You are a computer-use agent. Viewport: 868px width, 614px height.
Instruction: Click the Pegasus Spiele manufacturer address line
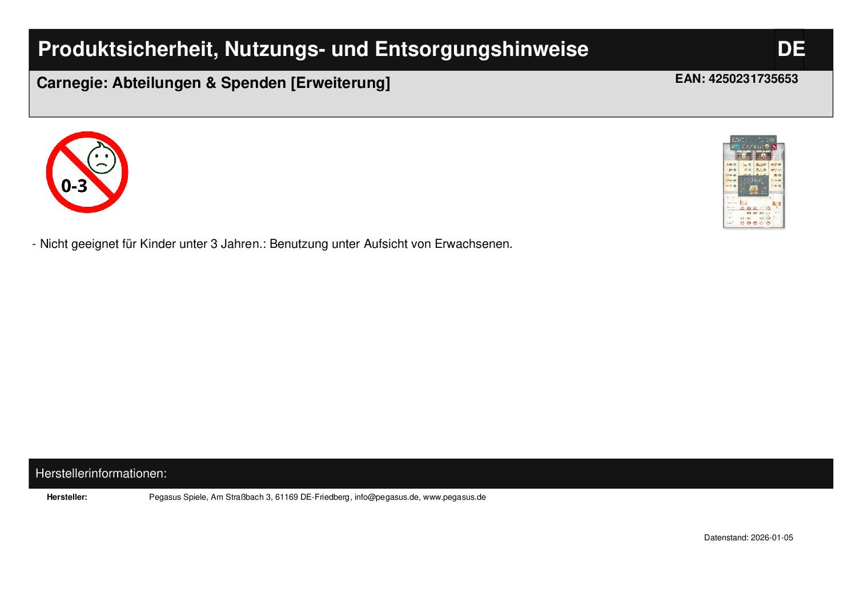[x=318, y=497]
